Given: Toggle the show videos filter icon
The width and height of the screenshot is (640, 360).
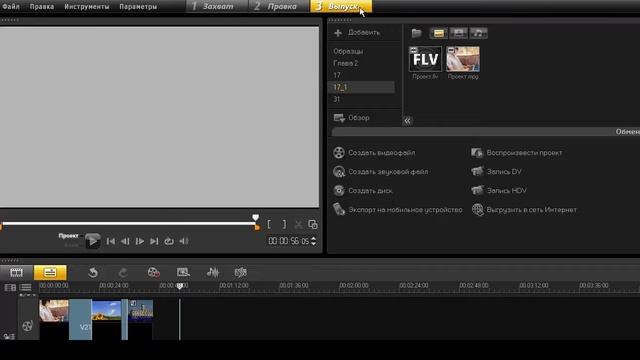Looking at the screenshot, I should pyautogui.click(x=438, y=33).
